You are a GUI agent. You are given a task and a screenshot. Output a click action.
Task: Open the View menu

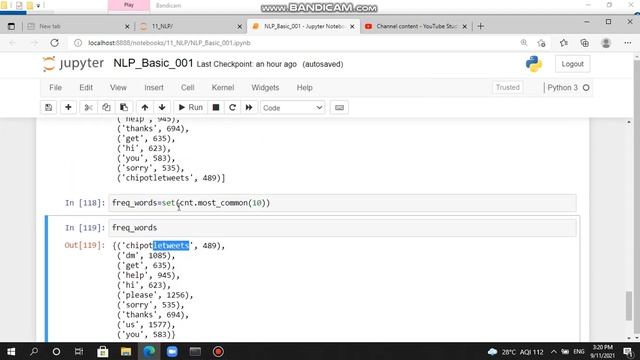point(118,88)
